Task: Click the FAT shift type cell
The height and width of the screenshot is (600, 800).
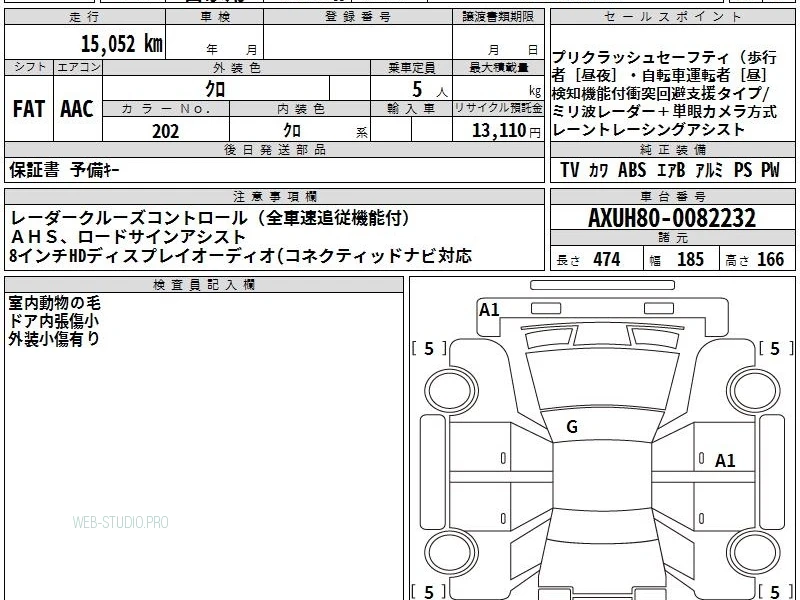Action: click(29, 109)
